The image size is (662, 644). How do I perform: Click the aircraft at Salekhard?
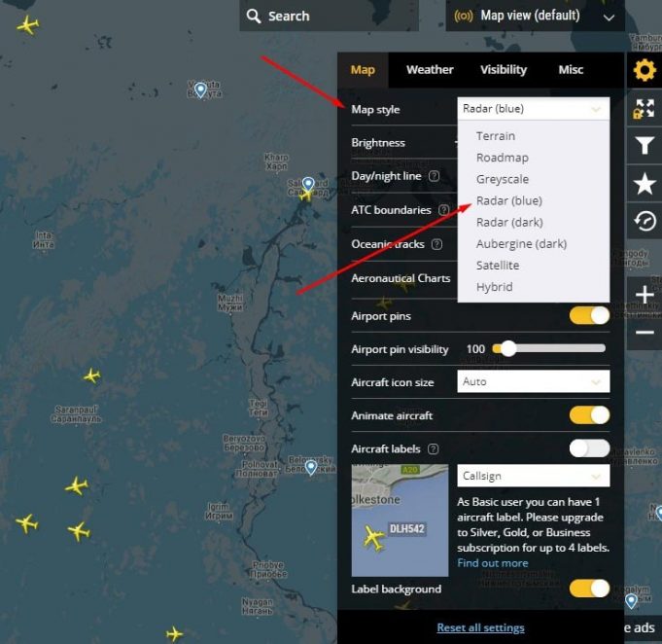[x=306, y=195]
